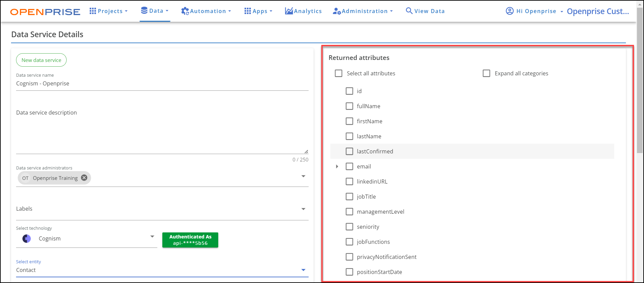The height and width of the screenshot is (283, 644).
Task: Check the firstName attribute
Action: [x=349, y=121]
